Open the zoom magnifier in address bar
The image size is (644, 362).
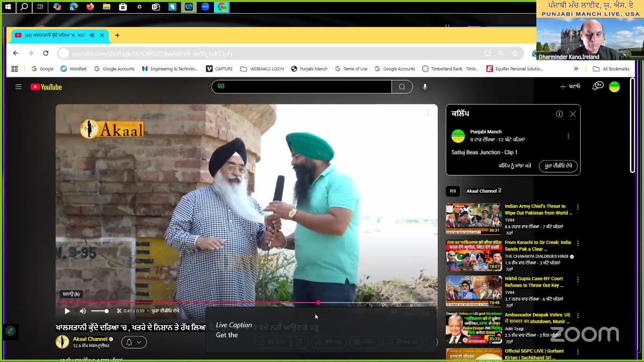click(501, 53)
